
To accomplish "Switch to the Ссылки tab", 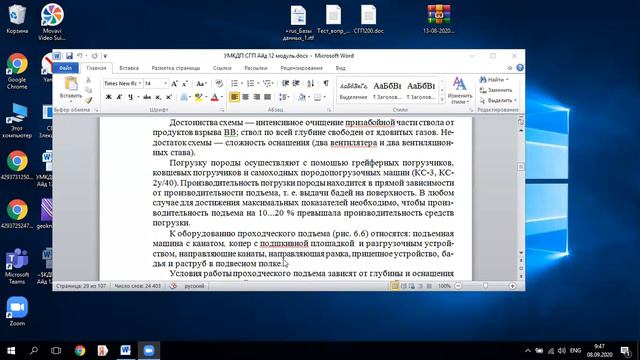I will point(222,68).
